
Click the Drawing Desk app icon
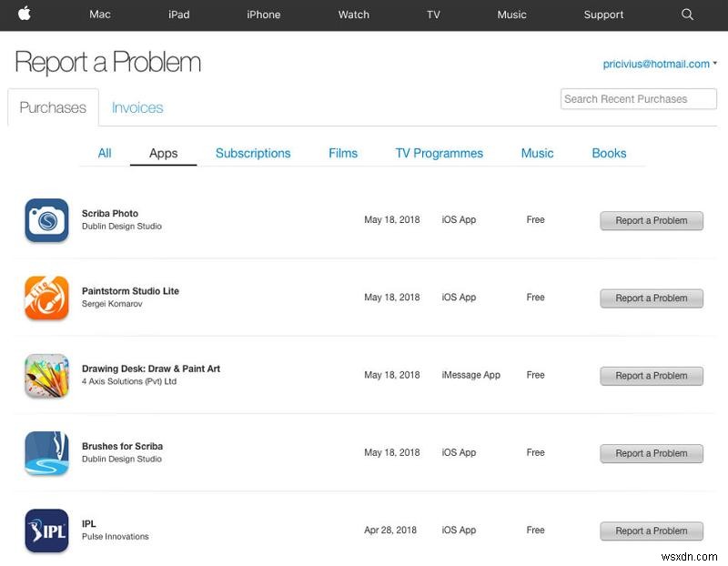[46, 375]
